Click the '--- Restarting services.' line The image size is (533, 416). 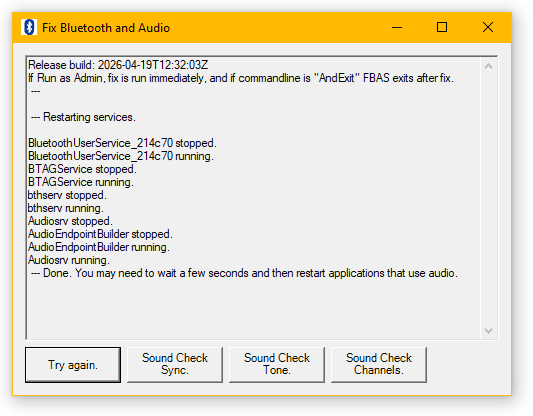[x=83, y=117]
